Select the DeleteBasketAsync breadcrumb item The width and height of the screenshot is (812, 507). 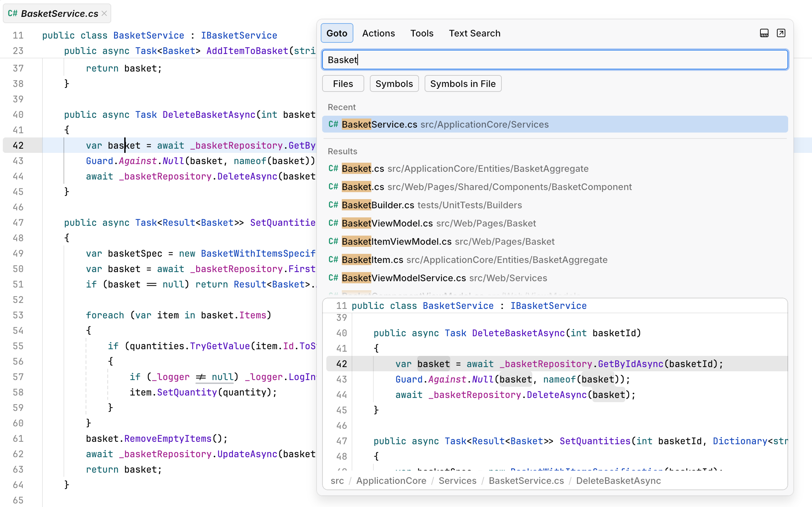(619, 481)
